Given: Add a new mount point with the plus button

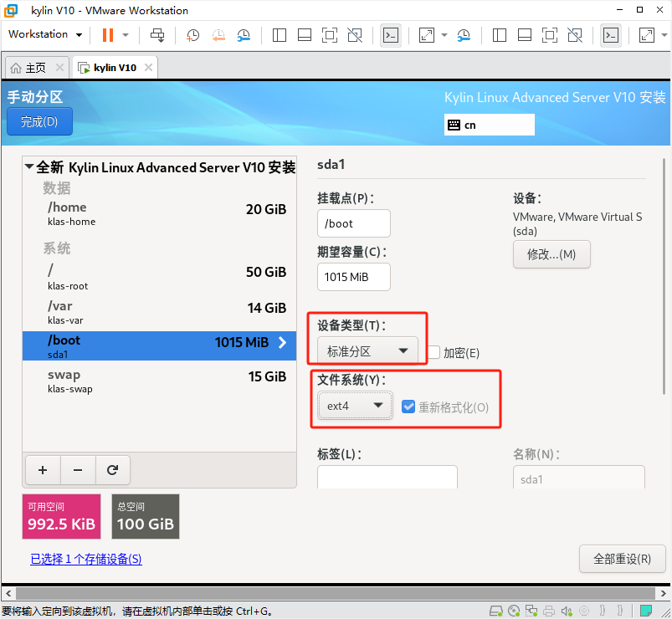Looking at the screenshot, I should click(x=43, y=470).
